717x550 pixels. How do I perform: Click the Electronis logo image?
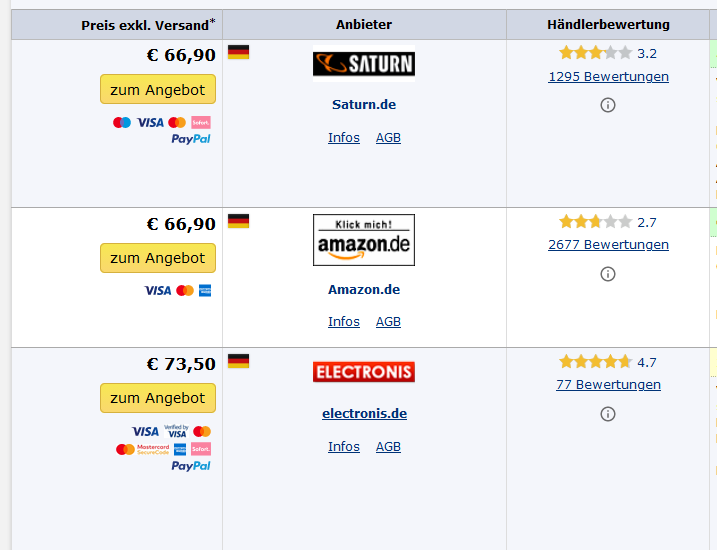coord(364,372)
